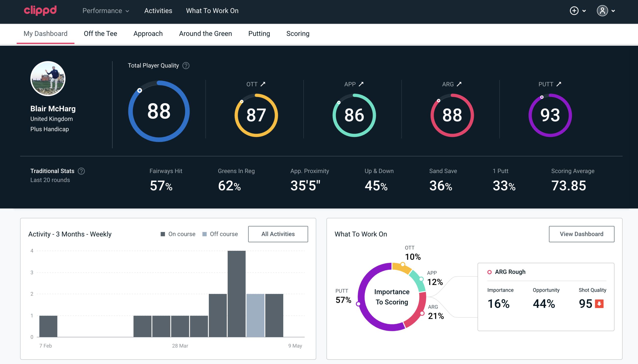Click the OTT upward trend arrow icon

263,84
